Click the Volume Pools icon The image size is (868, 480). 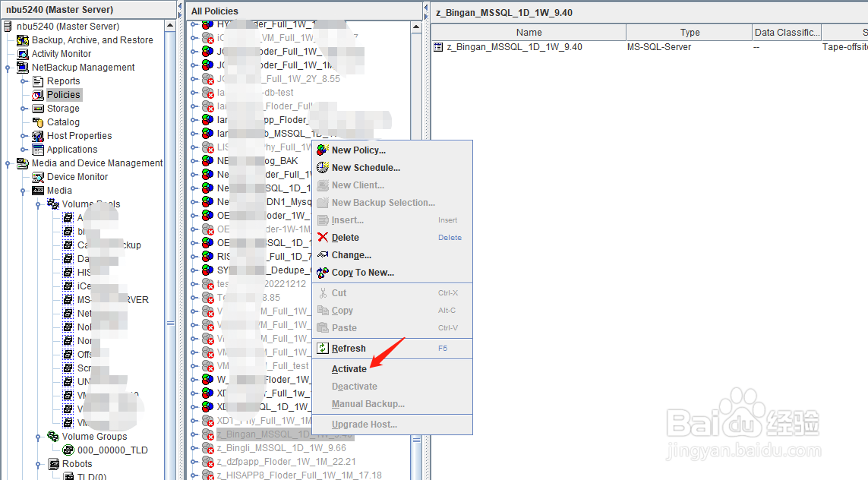click(53, 204)
